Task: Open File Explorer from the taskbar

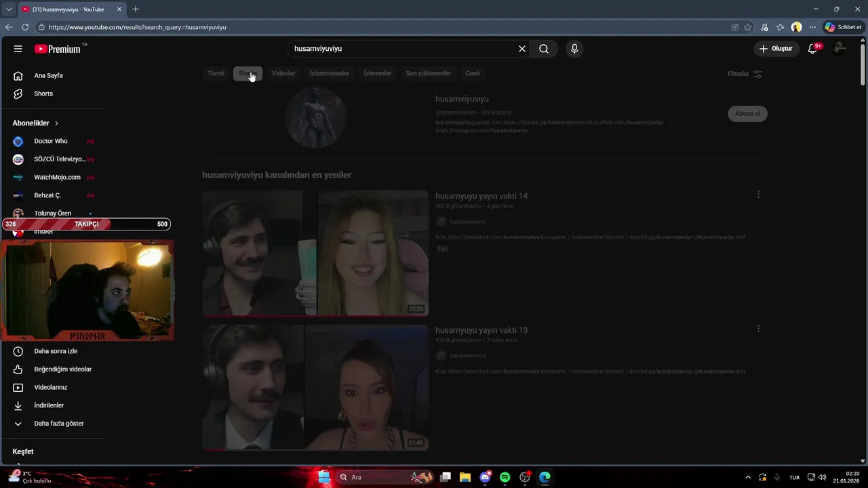Action: [x=465, y=477]
